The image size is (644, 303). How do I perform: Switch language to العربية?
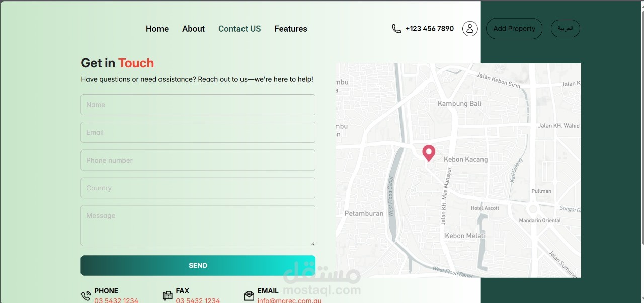pos(566,29)
